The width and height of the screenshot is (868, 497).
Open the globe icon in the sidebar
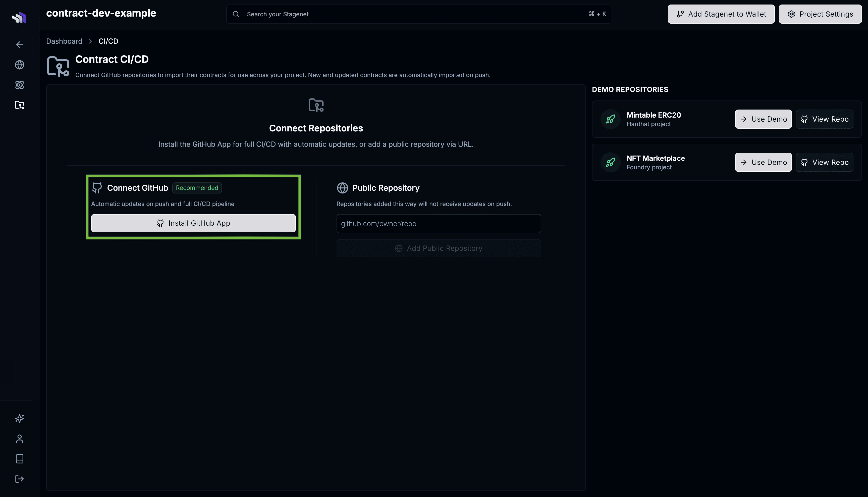tap(19, 65)
